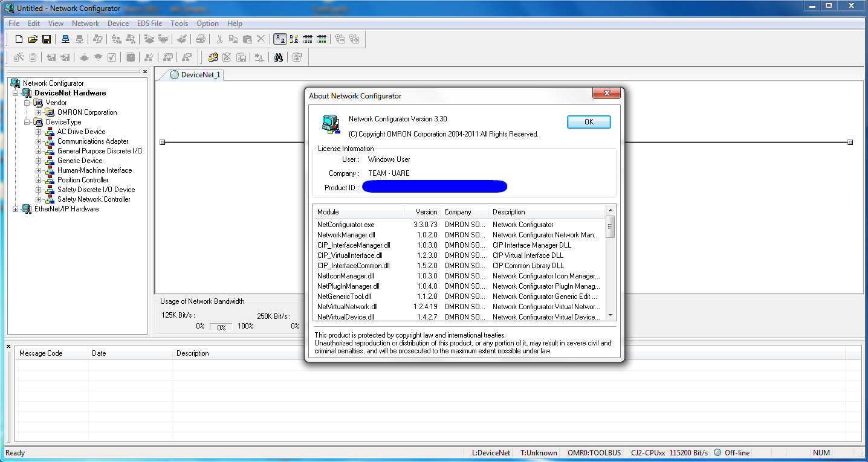Sort the module list by Module column
This screenshot has height=462, width=868.
click(358, 212)
